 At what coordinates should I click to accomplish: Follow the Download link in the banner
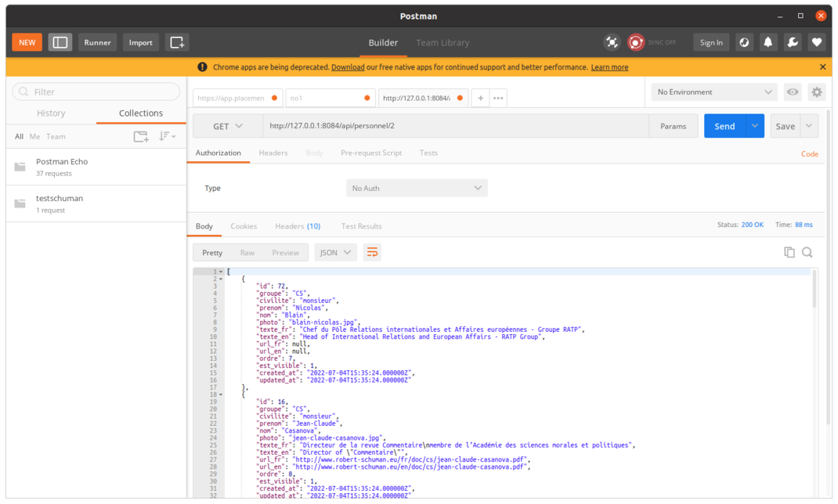[x=348, y=67]
